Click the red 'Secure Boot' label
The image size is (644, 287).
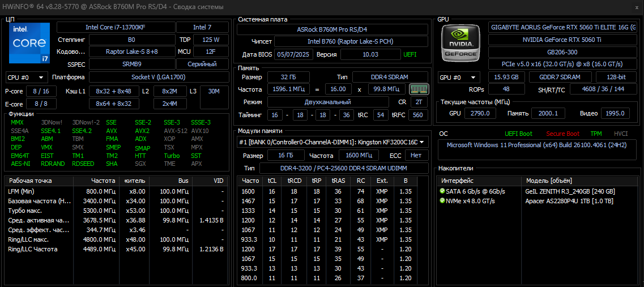click(x=562, y=134)
